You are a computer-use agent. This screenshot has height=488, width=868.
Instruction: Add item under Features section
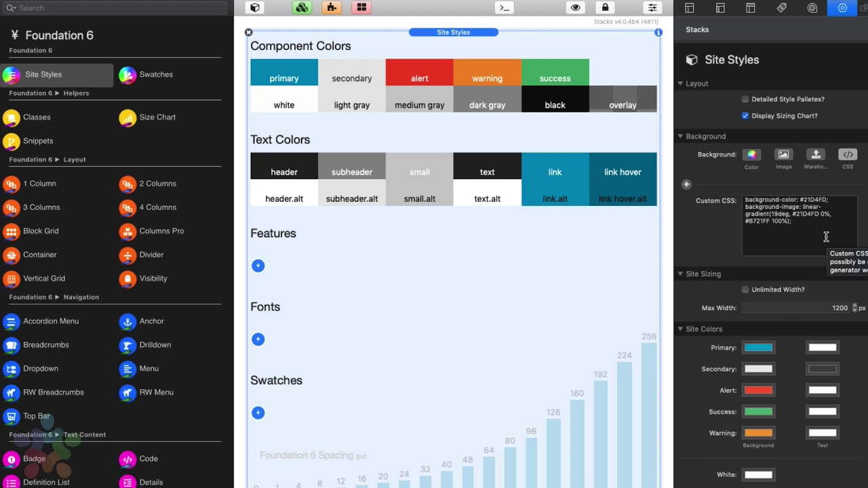[x=258, y=266]
